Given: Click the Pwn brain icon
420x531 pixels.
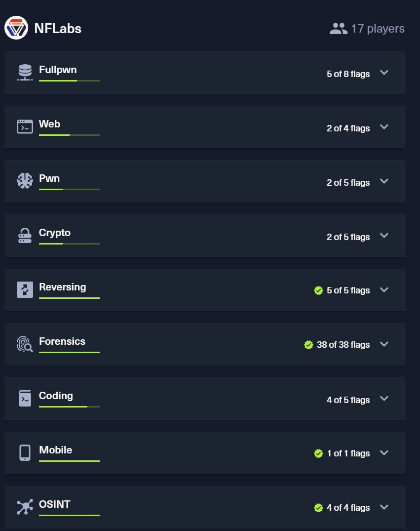Looking at the screenshot, I should [25, 181].
